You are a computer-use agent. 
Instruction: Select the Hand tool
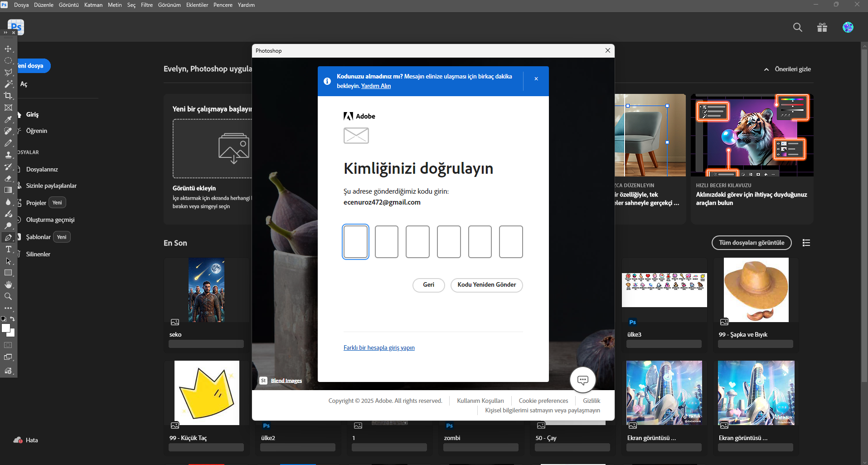click(x=8, y=284)
